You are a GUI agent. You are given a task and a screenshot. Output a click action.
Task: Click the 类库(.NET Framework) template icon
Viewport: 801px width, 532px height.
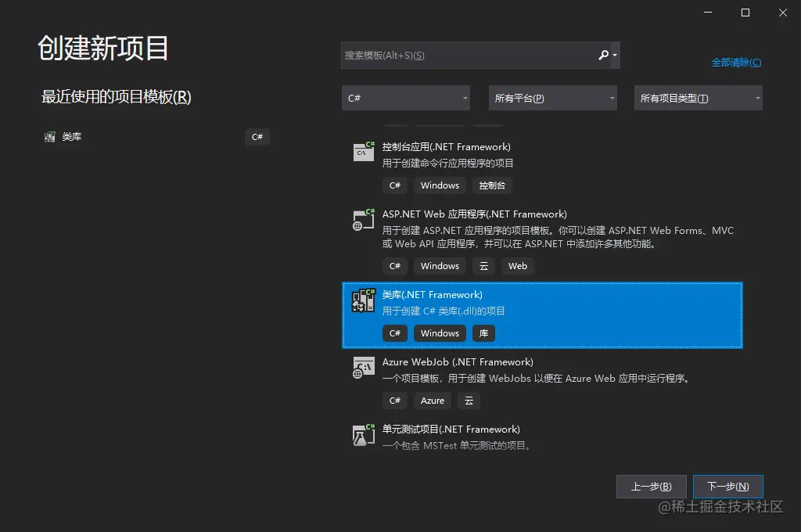[363, 300]
